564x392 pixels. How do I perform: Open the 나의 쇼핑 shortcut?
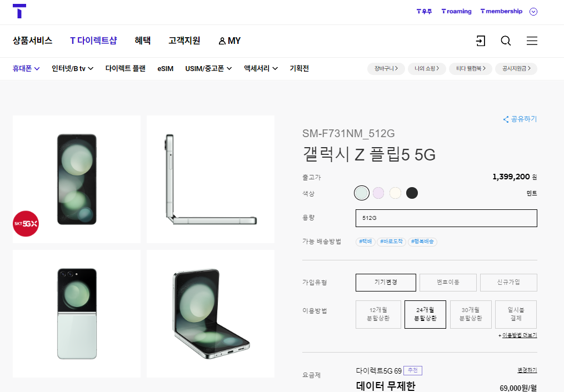(x=427, y=69)
